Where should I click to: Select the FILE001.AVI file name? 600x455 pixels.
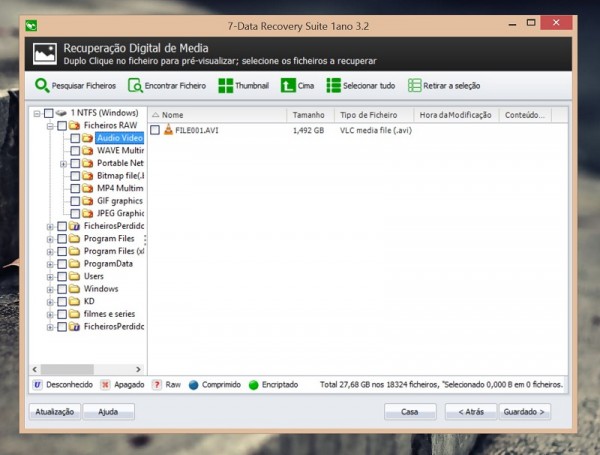tap(197, 130)
